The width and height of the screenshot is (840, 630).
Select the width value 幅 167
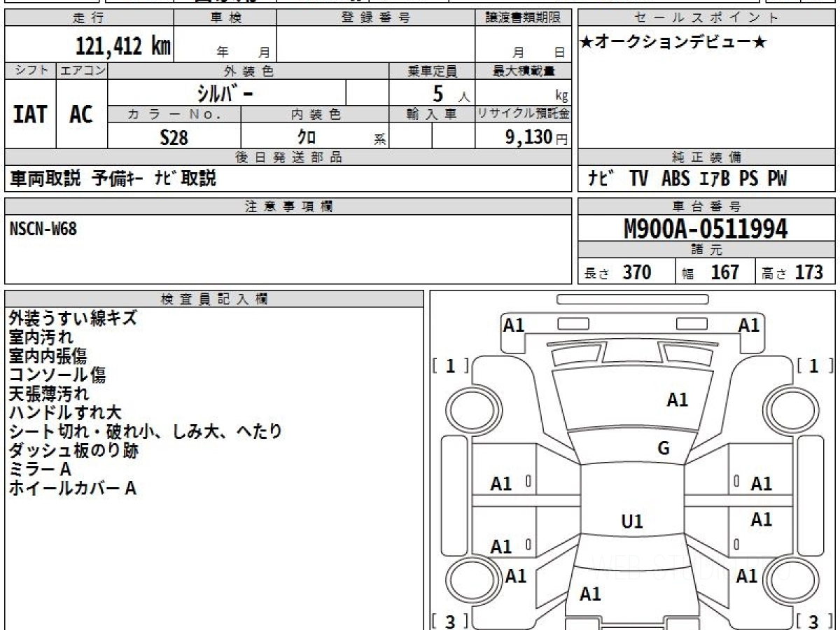coord(711,272)
